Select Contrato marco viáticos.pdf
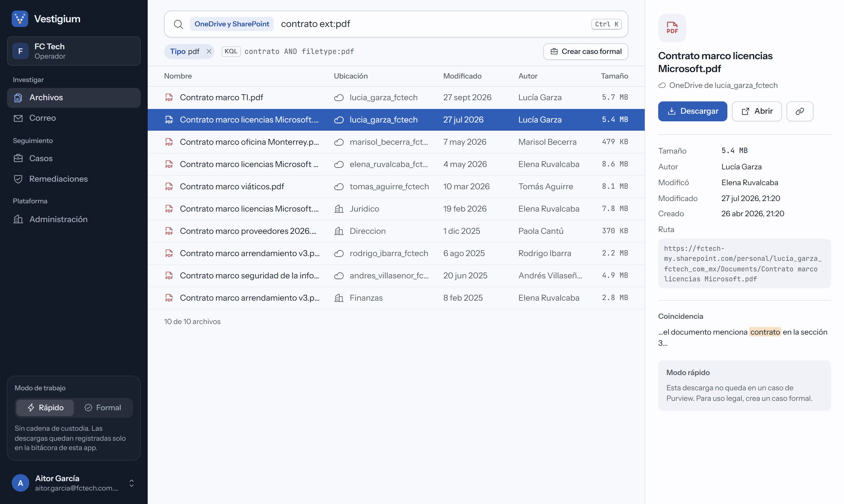This screenshot has width=844, height=504. pyautogui.click(x=396, y=186)
